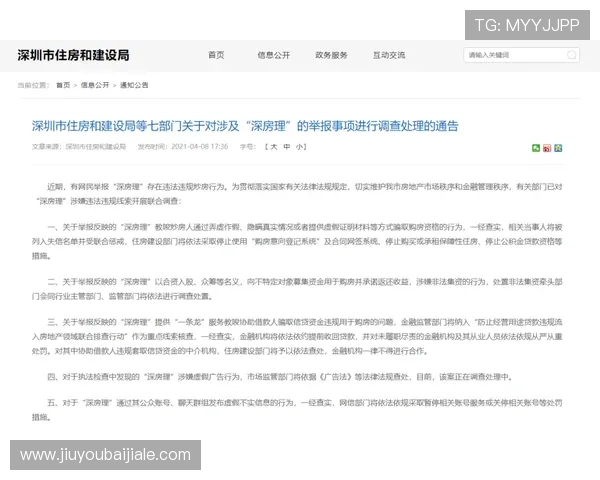Go to 信息公开 in the breadcrumb
Screen dimensions: 600x480
(95, 85)
